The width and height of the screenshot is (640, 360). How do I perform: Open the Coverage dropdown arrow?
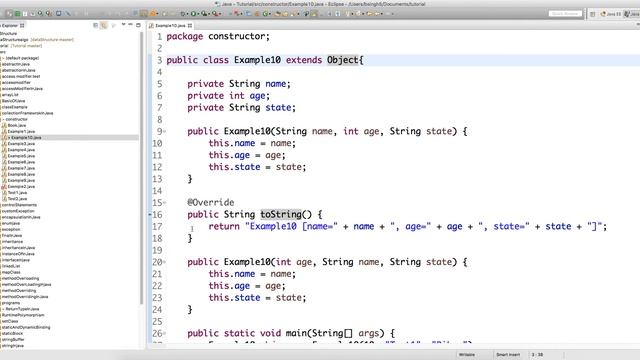[x=209, y=14]
